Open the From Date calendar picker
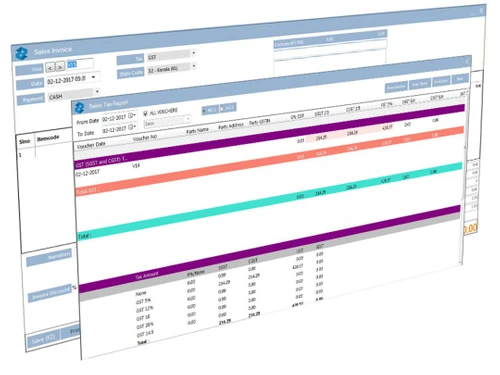The height and width of the screenshot is (375, 500). point(132,115)
